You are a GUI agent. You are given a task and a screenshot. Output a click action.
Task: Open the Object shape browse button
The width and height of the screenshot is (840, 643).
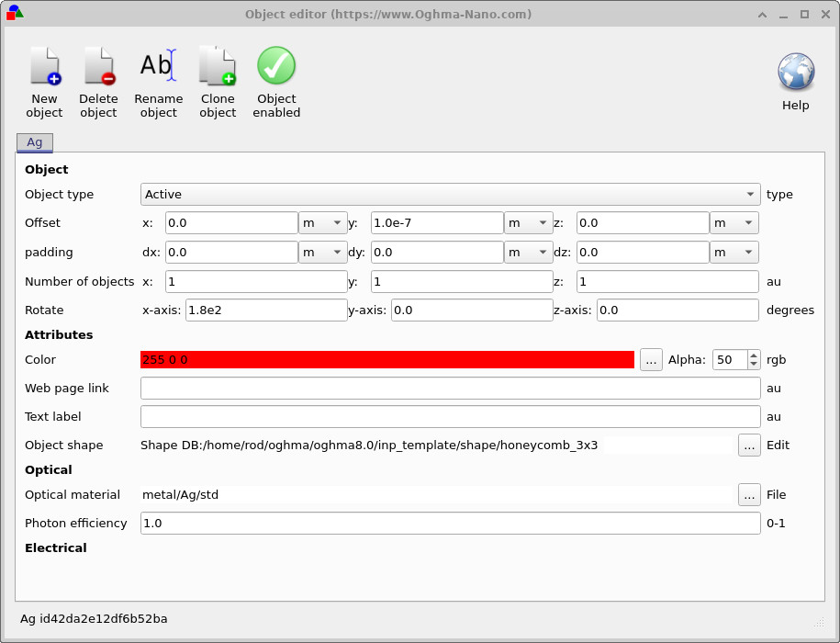pos(749,446)
